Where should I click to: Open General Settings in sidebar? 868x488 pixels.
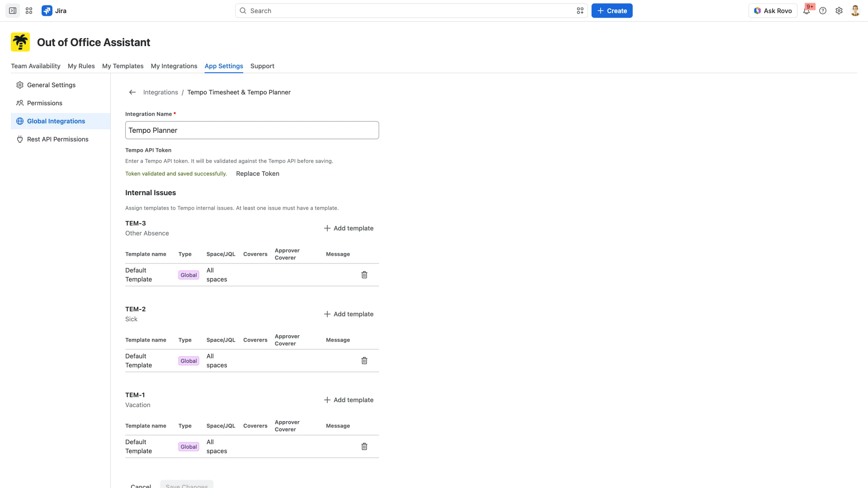pos(61,85)
